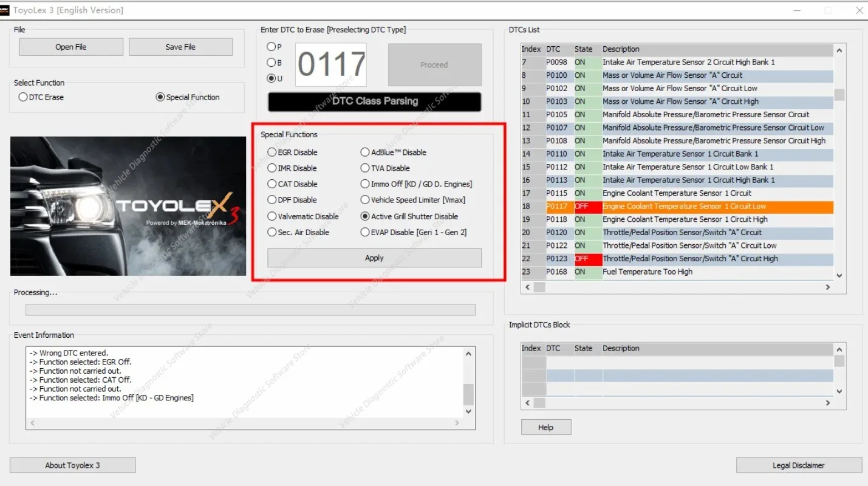Image resolution: width=868 pixels, height=486 pixels.
Task: Select the B DTC type radio button
Action: [x=271, y=63]
